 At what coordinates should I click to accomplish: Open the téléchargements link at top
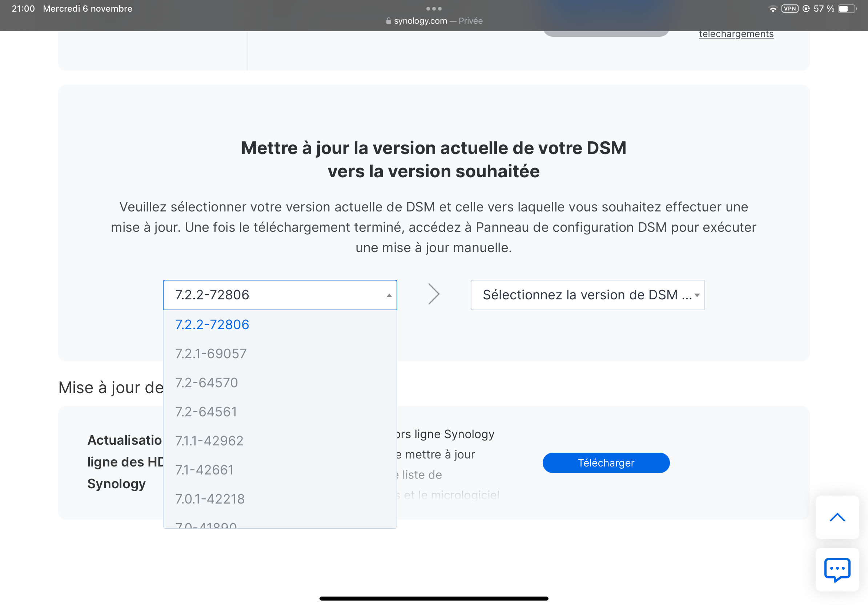(x=736, y=34)
